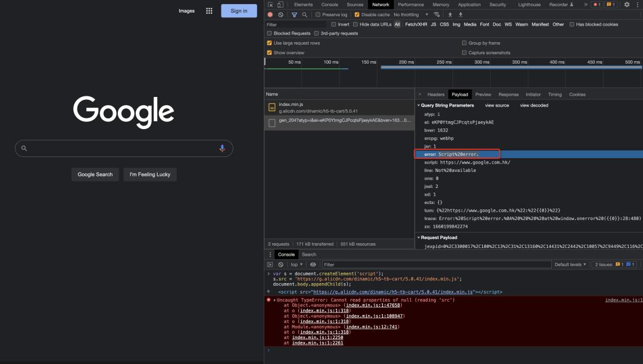Open the Sources panel tab
Viewport: 643px width, 364px height.
click(x=354, y=5)
